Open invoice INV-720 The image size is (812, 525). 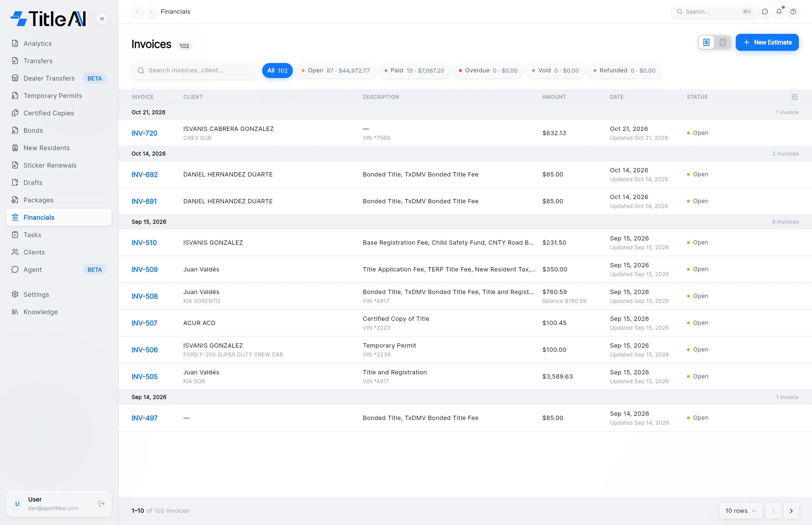[144, 133]
